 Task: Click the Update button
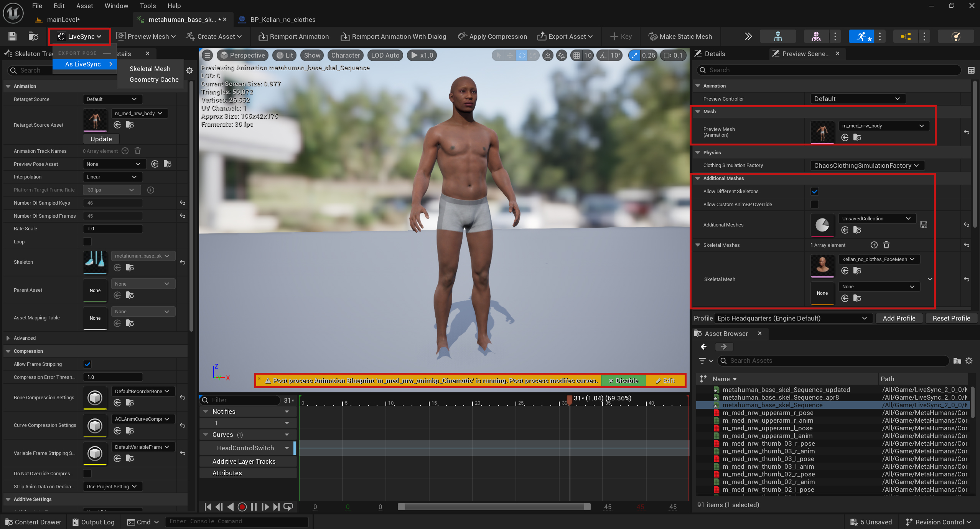[x=101, y=139]
